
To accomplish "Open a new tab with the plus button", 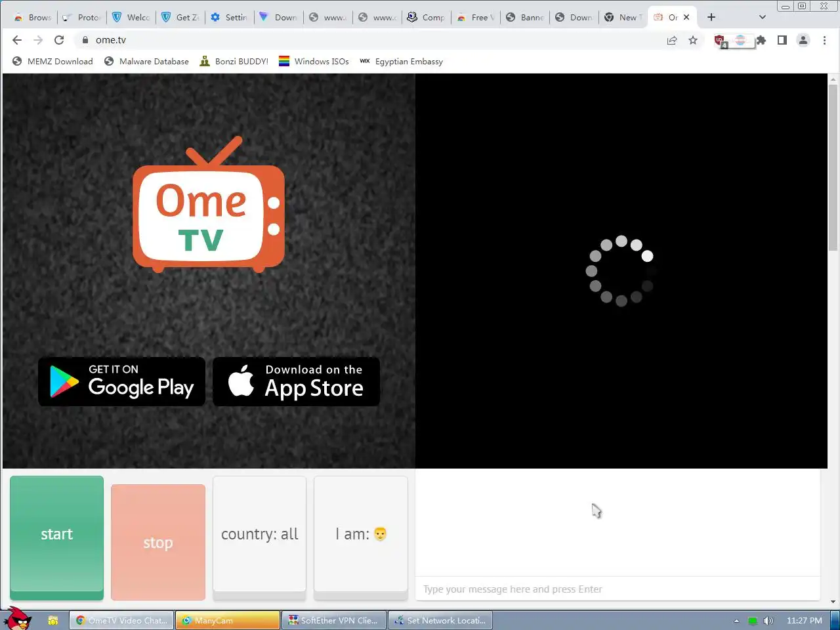I will 711,17.
